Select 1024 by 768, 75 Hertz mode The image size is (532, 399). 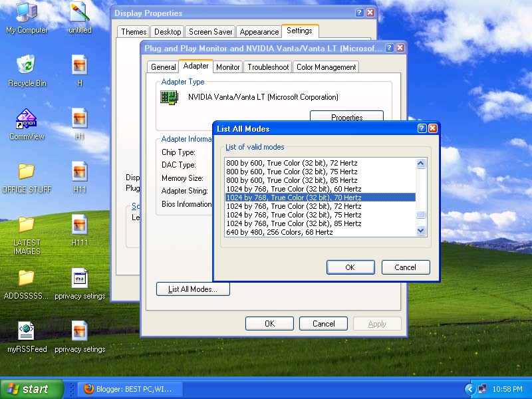(321, 215)
